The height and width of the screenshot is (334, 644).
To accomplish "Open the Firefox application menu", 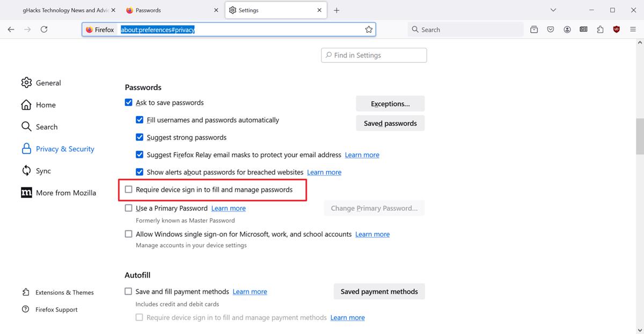I will pos(633,30).
